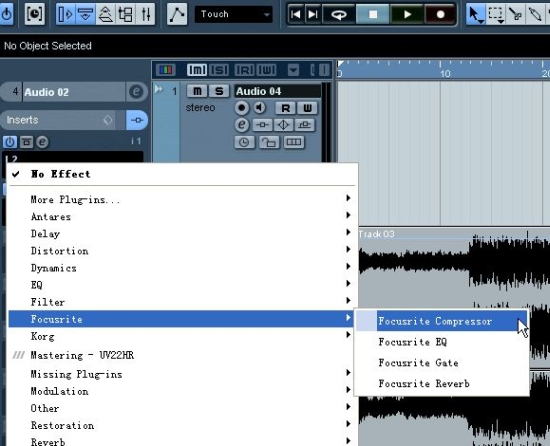
Task: Expand the Delay submenu
Action: 182,234
